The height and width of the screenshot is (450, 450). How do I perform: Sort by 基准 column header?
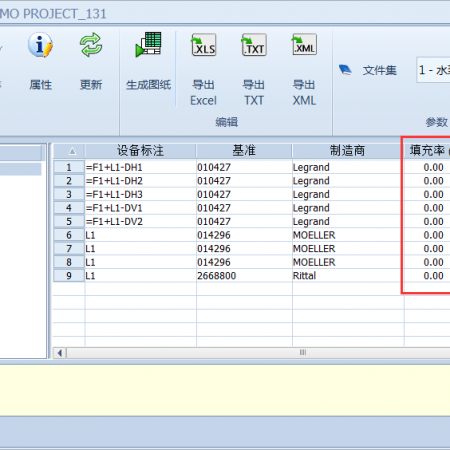point(244,151)
